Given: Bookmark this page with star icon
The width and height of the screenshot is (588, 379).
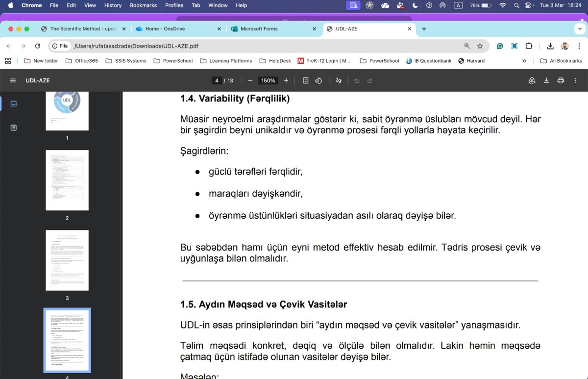Looking at the screenshot, I should (x=480, y=46).
